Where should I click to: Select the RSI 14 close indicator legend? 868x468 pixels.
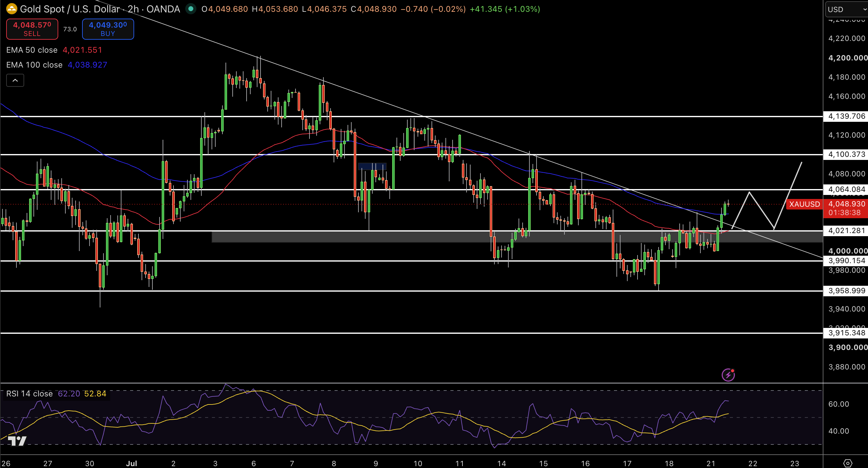point(29,394)
